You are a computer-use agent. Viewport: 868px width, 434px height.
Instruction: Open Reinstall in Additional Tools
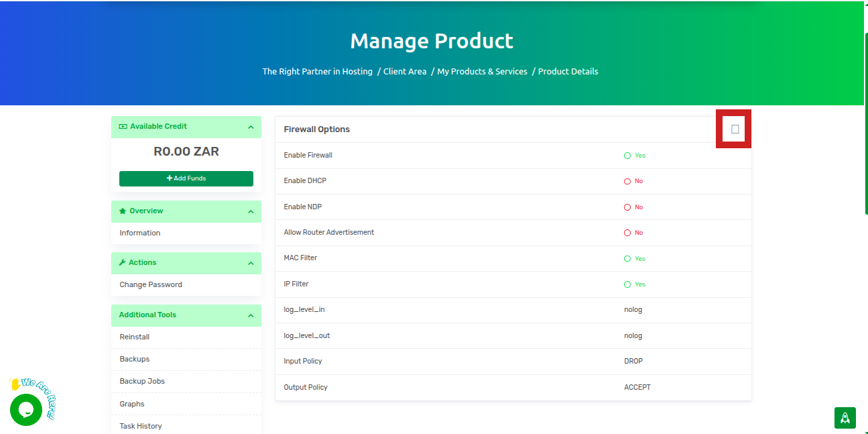(135, 337)
